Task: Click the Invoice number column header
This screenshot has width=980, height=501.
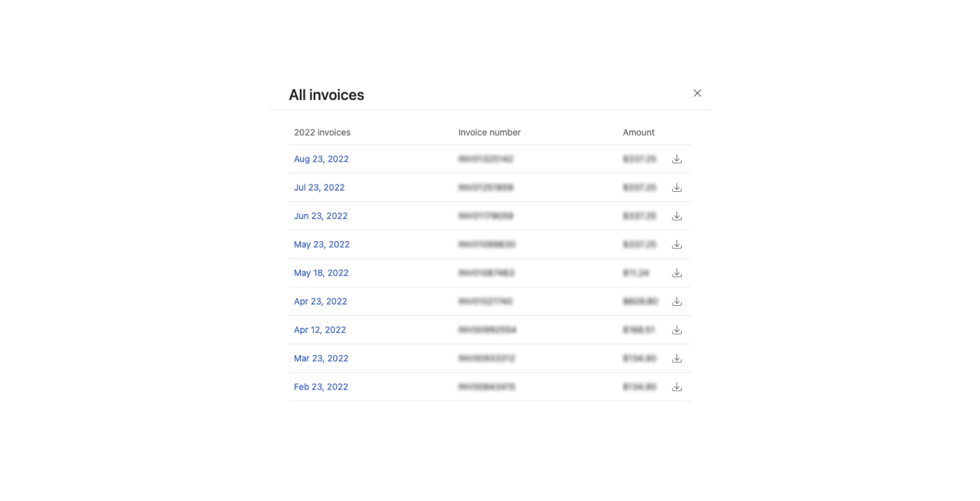Action: click(489, 133)
